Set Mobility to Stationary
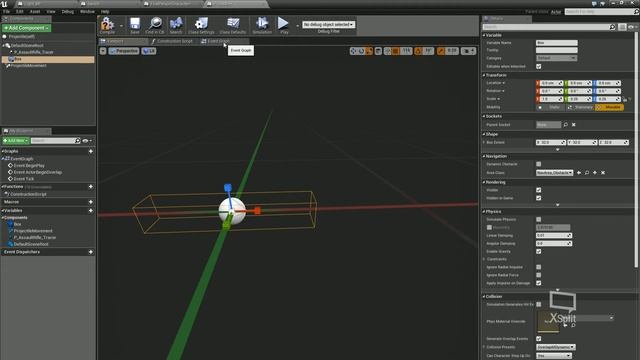Viewport: 640px width, 360px height. pos(580,107)
